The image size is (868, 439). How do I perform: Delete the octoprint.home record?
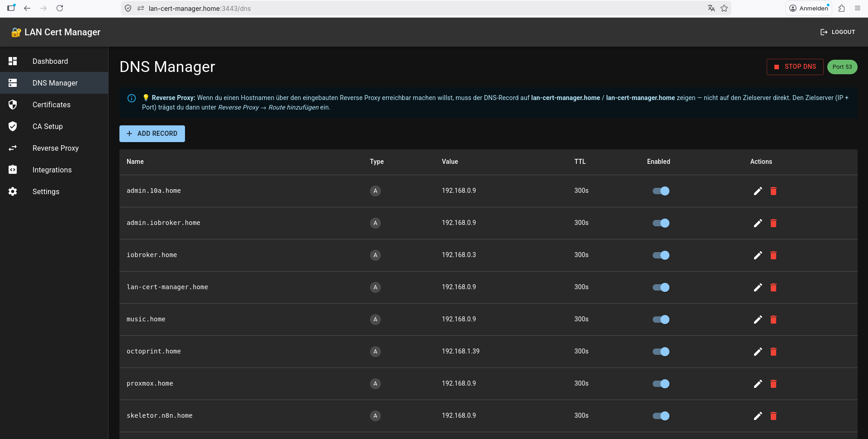point(773,352)
